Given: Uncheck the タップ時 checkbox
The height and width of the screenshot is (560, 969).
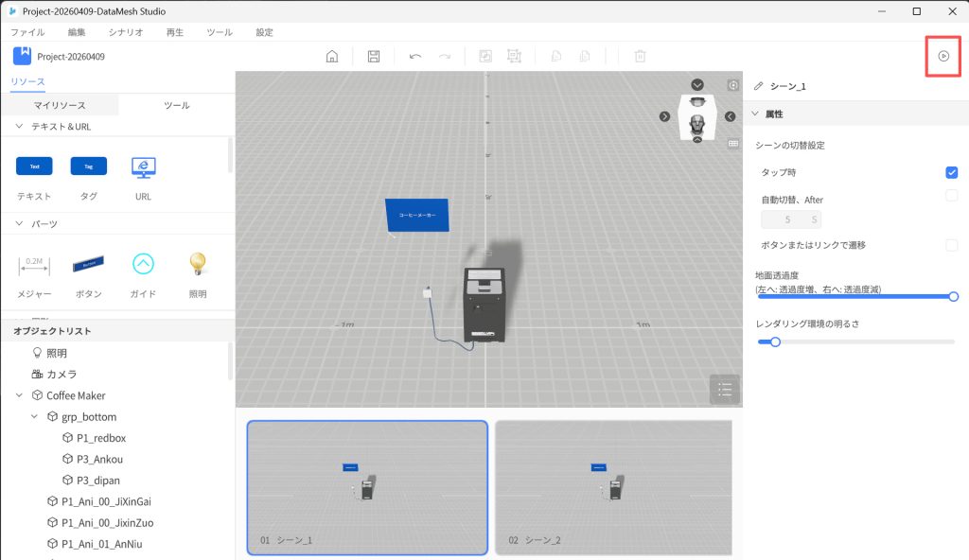Looking at the screenshot, I should tap(952, 172).
